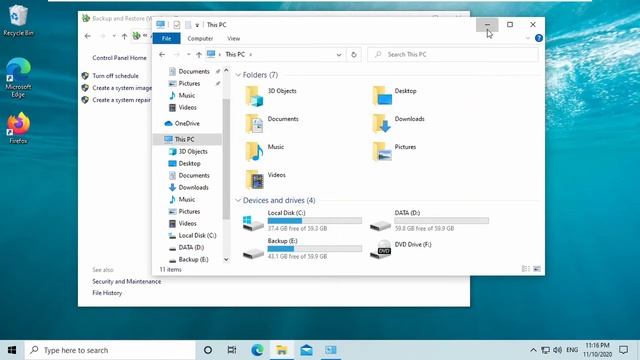Viewport: 640px width, 360px height.
Task: Click Create a system repair disc link
Action: click(x=121, y=100)
